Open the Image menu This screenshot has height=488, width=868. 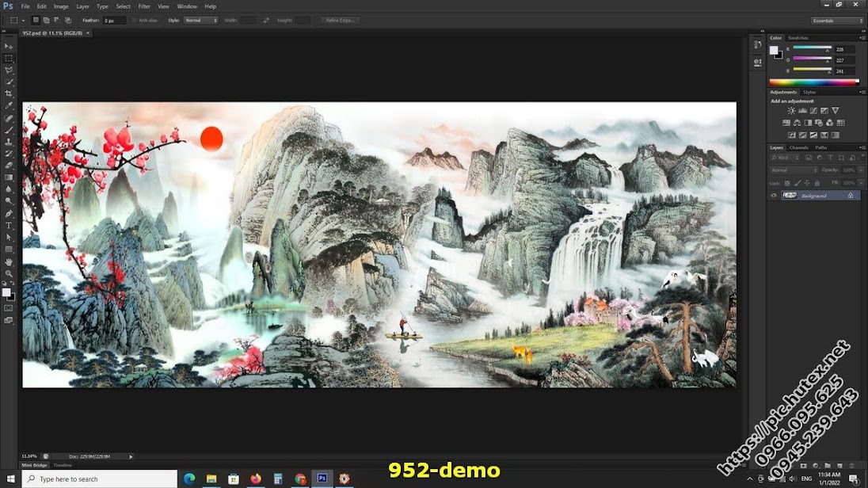coord(61,6)
